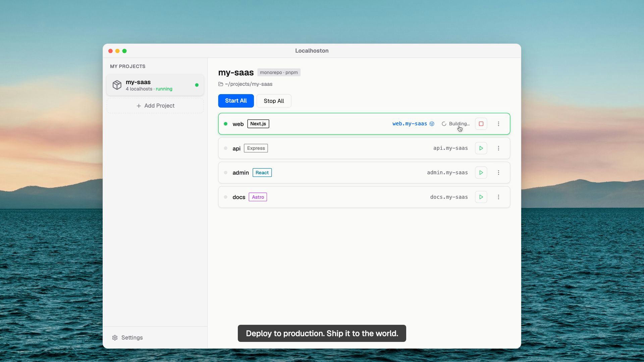Click the green running status dot in sidebar
Viewport: 644px width, 362px height.
(197, 85)
